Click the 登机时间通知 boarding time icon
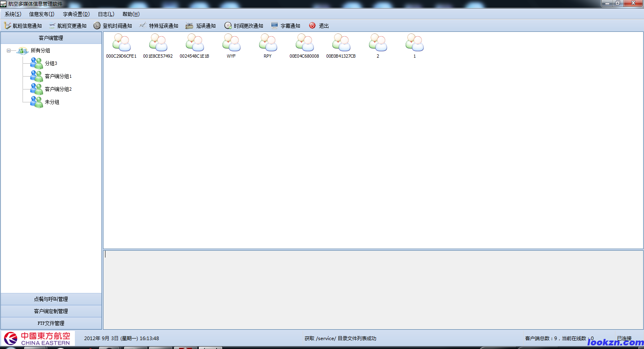Image resolution: width=644 pixels, height=349 pixels. pos(97,26)
